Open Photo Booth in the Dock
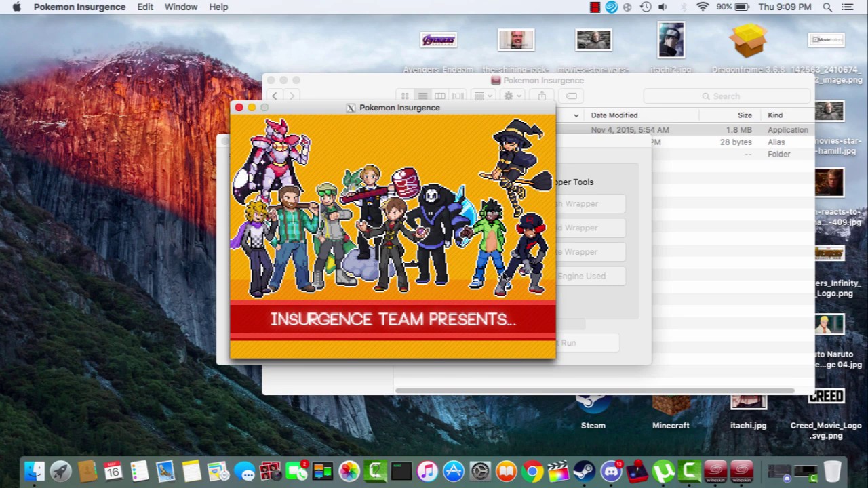 tap(271, 471)
